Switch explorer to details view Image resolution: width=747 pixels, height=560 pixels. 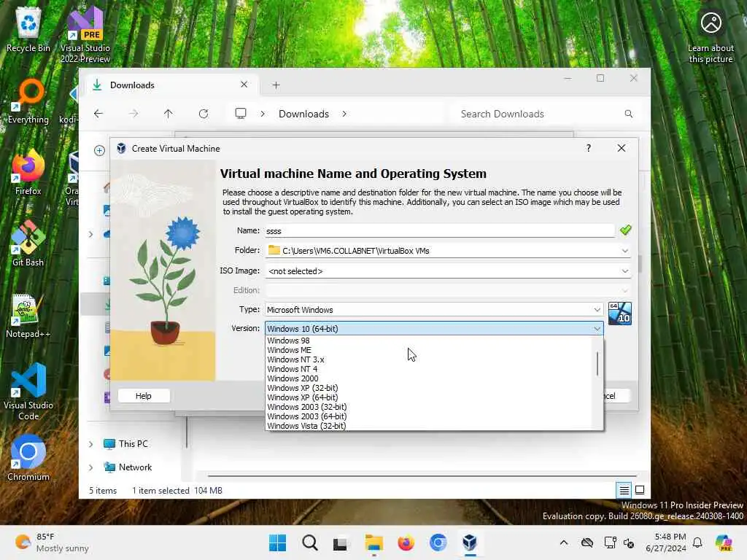(624, 489)
